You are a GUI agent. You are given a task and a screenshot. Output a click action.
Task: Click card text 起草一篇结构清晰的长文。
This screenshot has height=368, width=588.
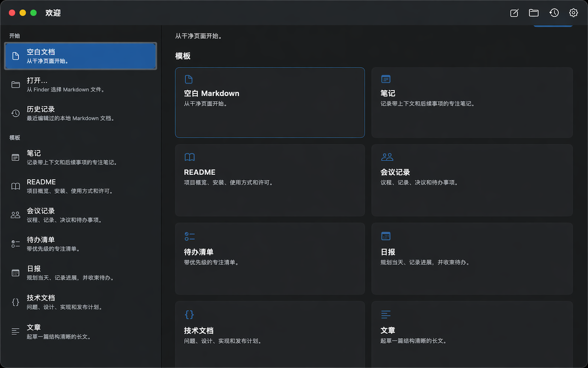coord(414,341)
